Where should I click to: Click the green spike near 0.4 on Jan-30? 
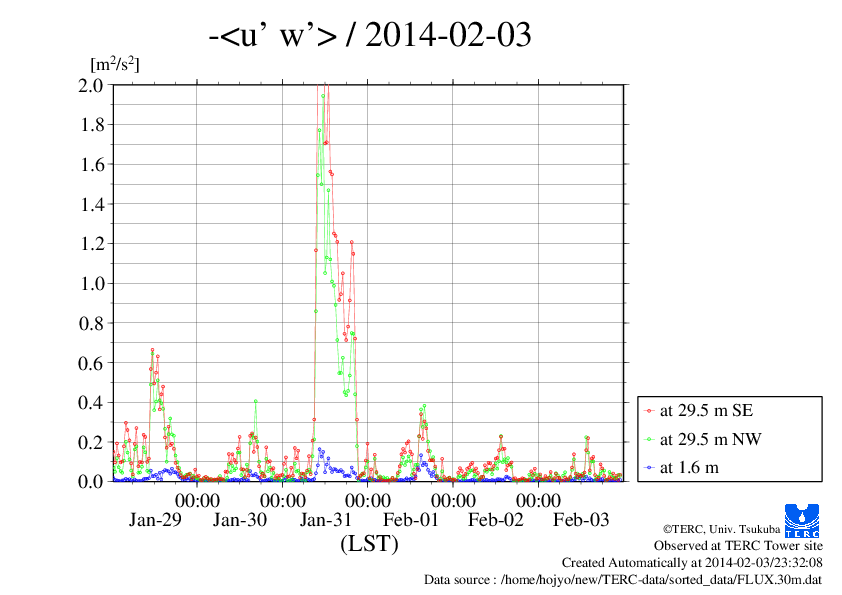(256, 401)
